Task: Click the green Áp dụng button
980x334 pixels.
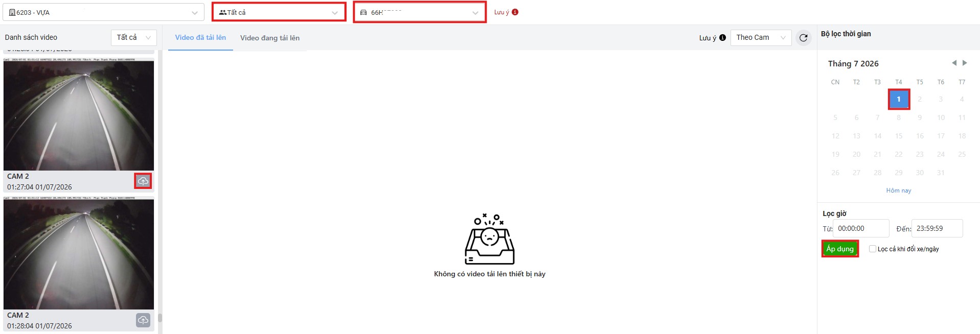Action: [840, 249]
